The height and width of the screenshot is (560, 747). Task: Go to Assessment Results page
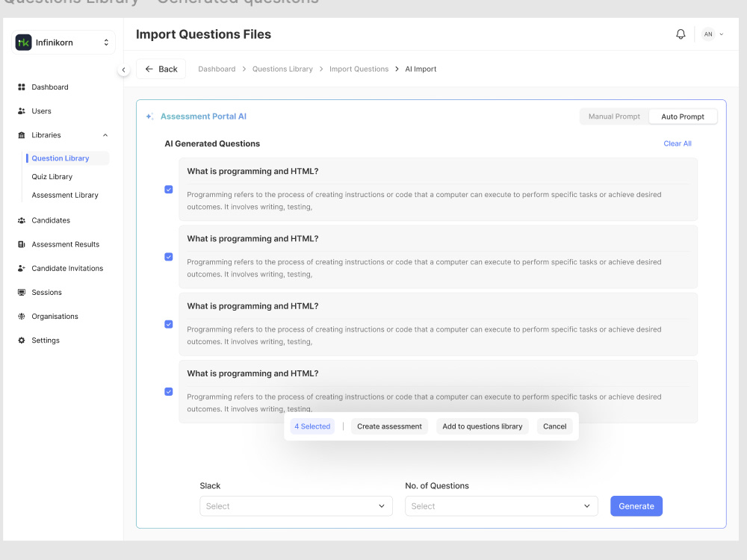(66, 244)
